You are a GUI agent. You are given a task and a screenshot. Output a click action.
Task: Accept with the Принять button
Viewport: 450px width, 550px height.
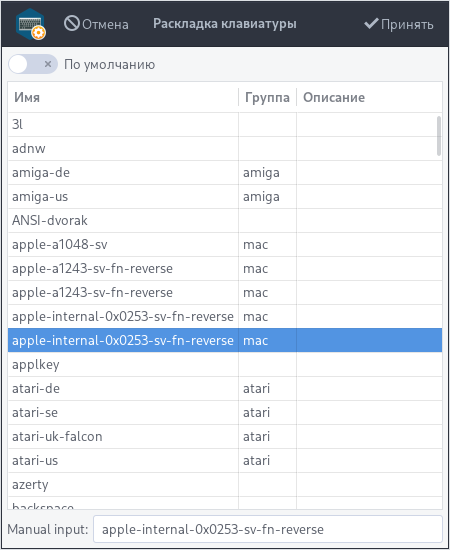(x=399, y=24)
